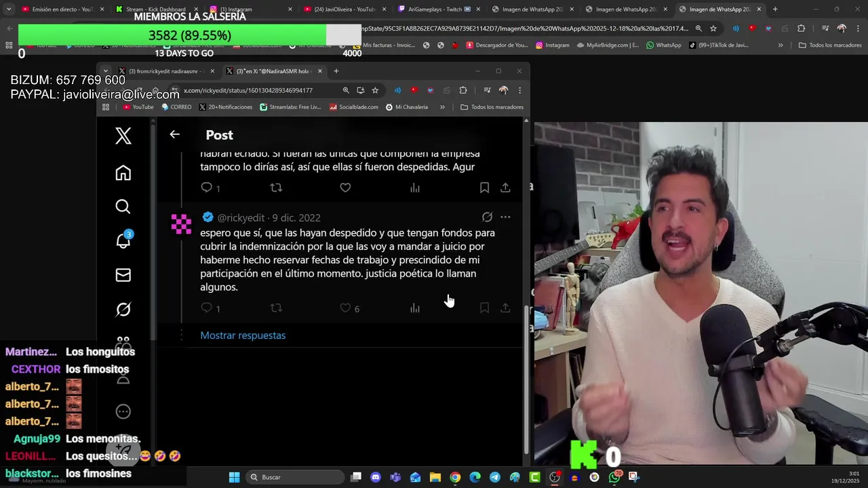Open Descargador de You... bookmark
This screenshot has width=868, height=488.
pyautogui.click(x=497, y=45)
